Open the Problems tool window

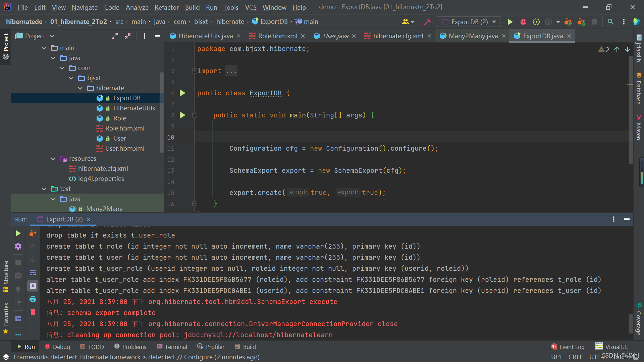pyautogui.click(x=130, y=347)
